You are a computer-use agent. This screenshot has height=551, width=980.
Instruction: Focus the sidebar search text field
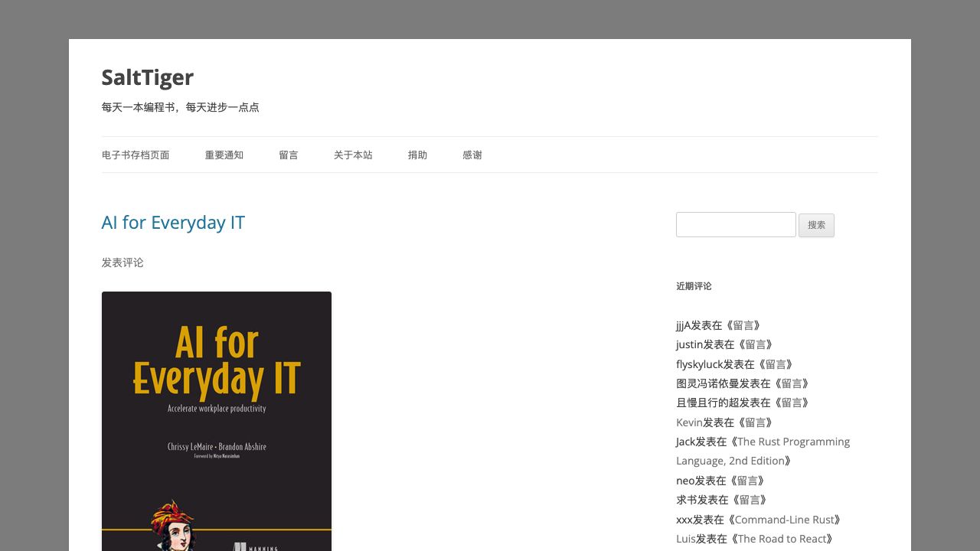(x=736, y=225)
